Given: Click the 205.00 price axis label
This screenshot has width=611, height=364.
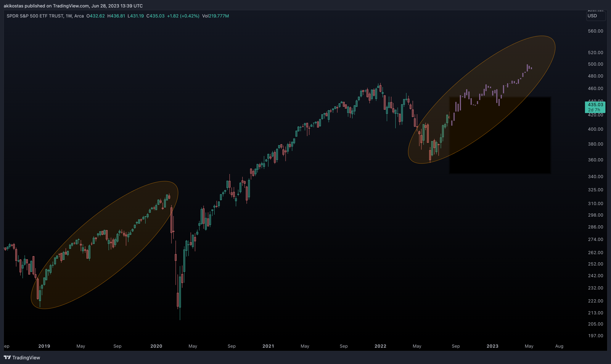Looking at the screenshot, I should pos(595,324).
